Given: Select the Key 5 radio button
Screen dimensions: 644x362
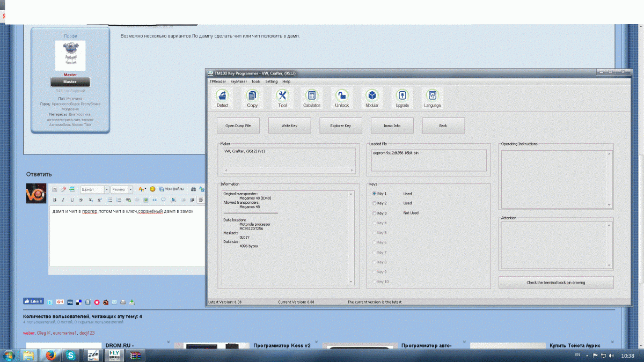Looking at the screenshot, I should 375,233.
